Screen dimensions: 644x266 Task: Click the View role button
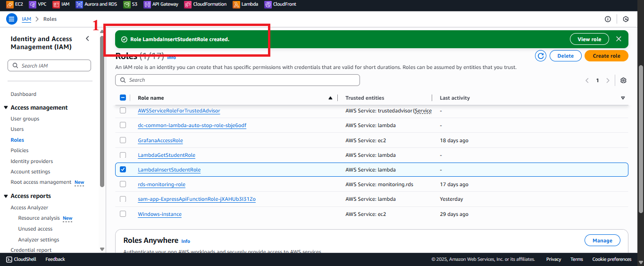(x=589, y=39)
